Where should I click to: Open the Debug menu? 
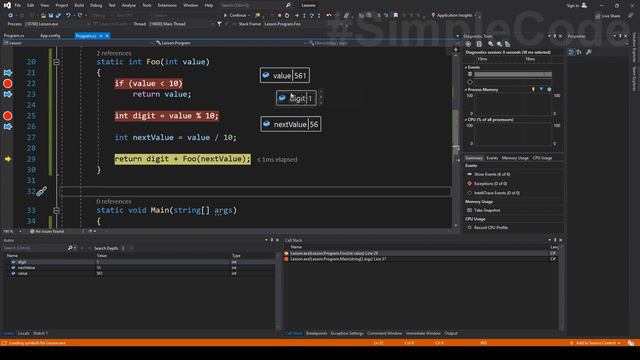96,5
